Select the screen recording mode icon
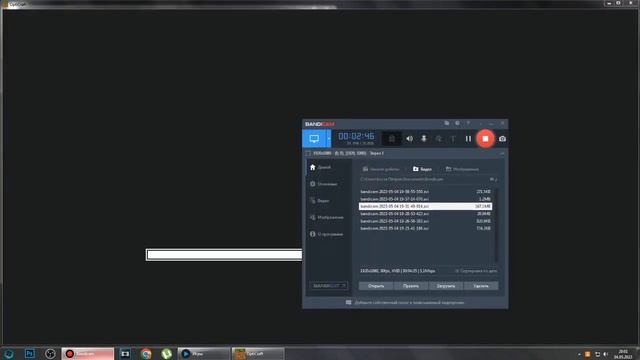 pyautogui.click(x=314, y=139)
